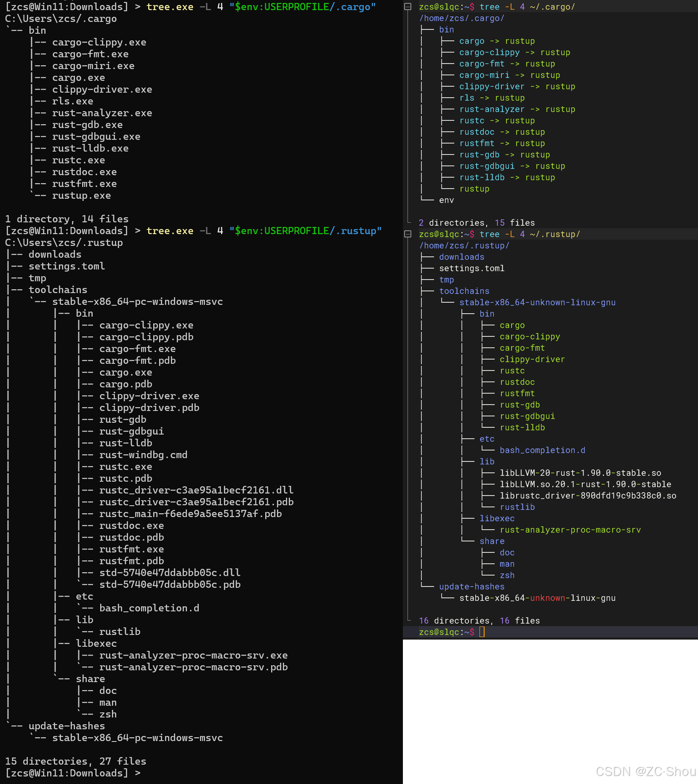This screenshot has height=784, width=698.
Task: Collapse the first tree command block in right terminal
Action: [408, 7]
